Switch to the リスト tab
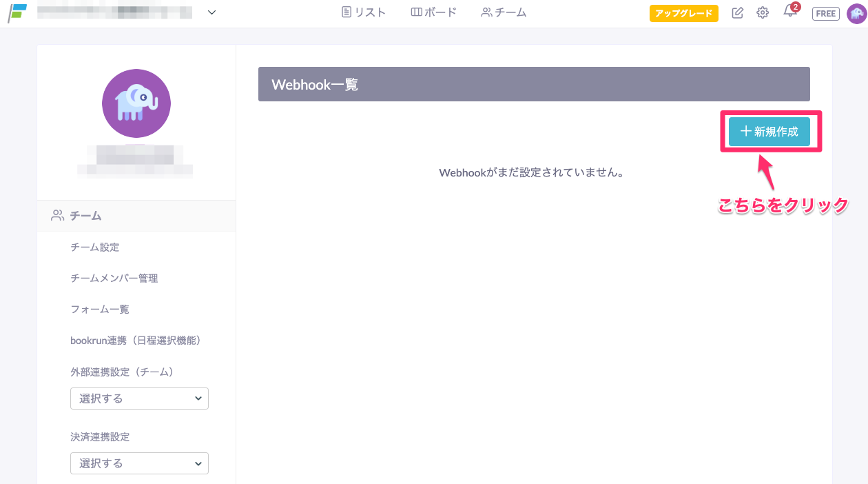Image resolution: width=868 pixels, height=484 pixels. [x=364, y=12]
